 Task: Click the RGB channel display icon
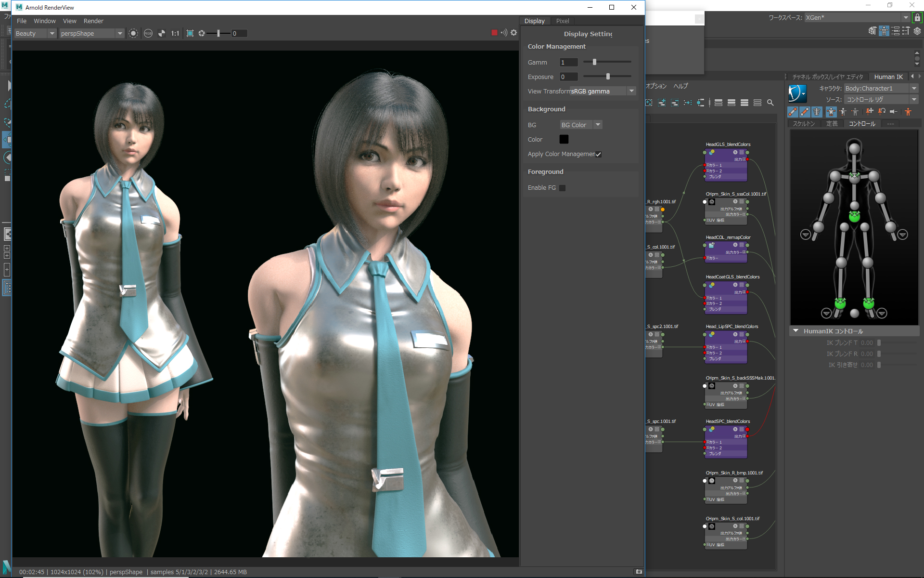pyautogui.click(x=148, y=33)
